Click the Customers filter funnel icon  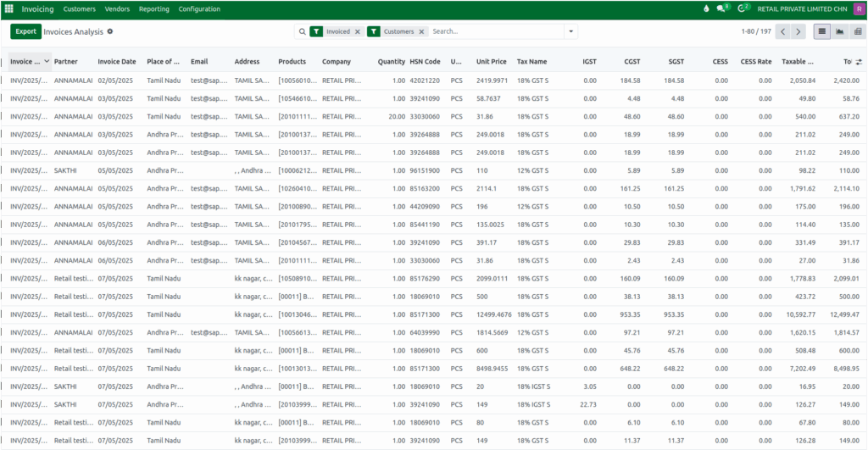[x=374, y=31]
